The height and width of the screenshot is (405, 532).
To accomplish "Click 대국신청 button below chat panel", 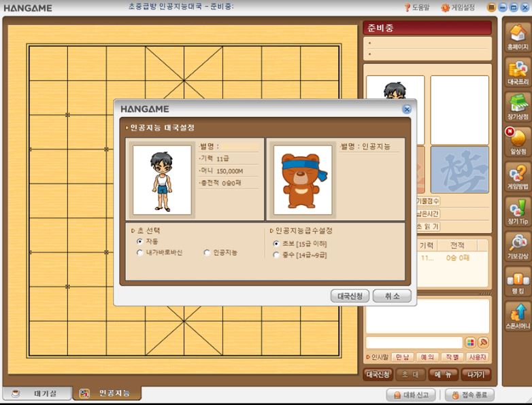I will coord(378,374).
